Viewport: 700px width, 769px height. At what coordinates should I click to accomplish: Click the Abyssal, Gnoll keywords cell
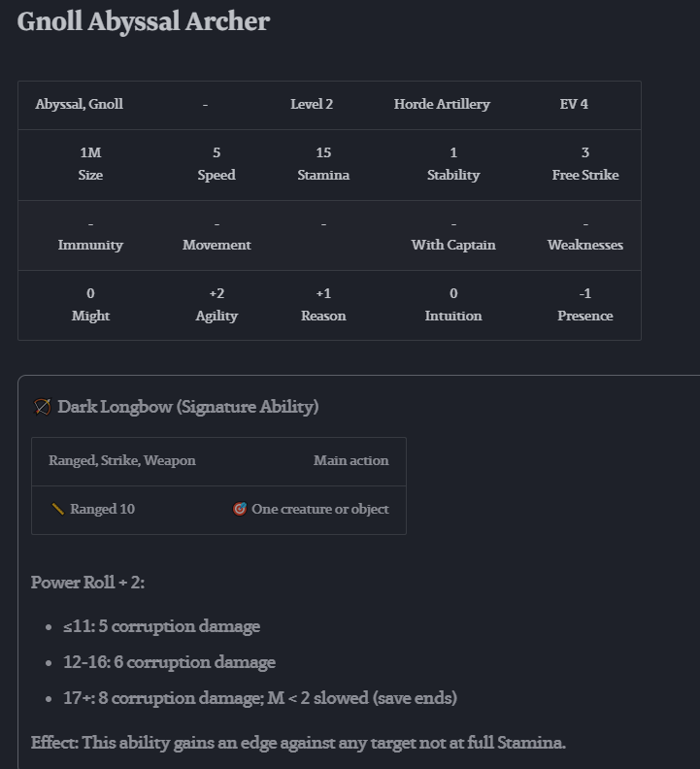click(x=79, y=104)
